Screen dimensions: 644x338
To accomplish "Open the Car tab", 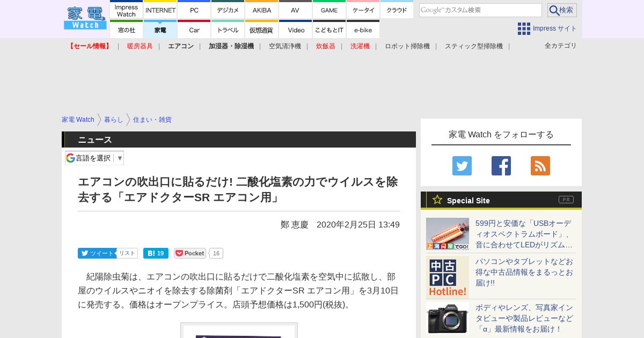I will point(194,30).
